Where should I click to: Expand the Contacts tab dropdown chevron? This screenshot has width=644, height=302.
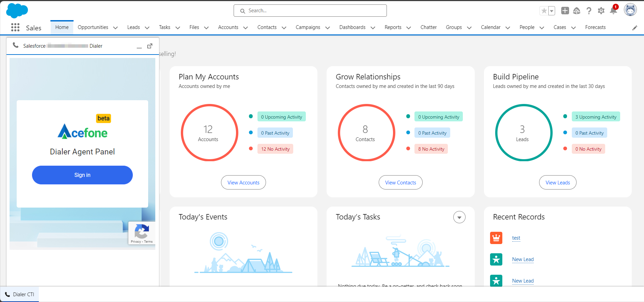284,28
